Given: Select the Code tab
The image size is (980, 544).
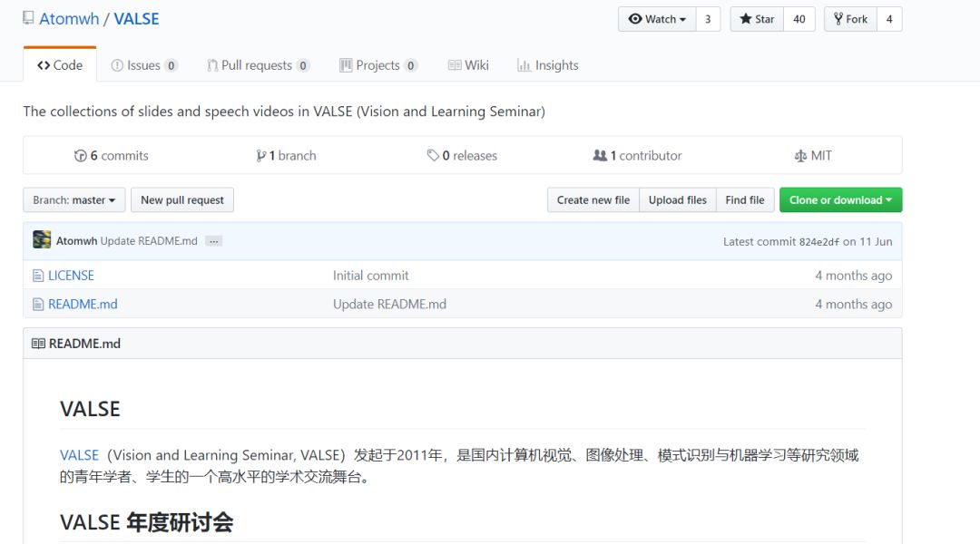Looking at the screenshot, I should 60,65.
